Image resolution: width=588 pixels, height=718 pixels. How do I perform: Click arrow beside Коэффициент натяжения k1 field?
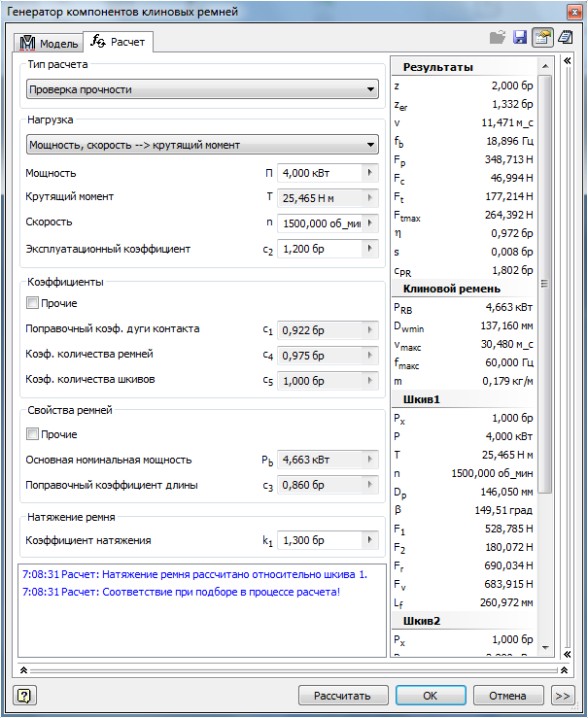point(370,540)
